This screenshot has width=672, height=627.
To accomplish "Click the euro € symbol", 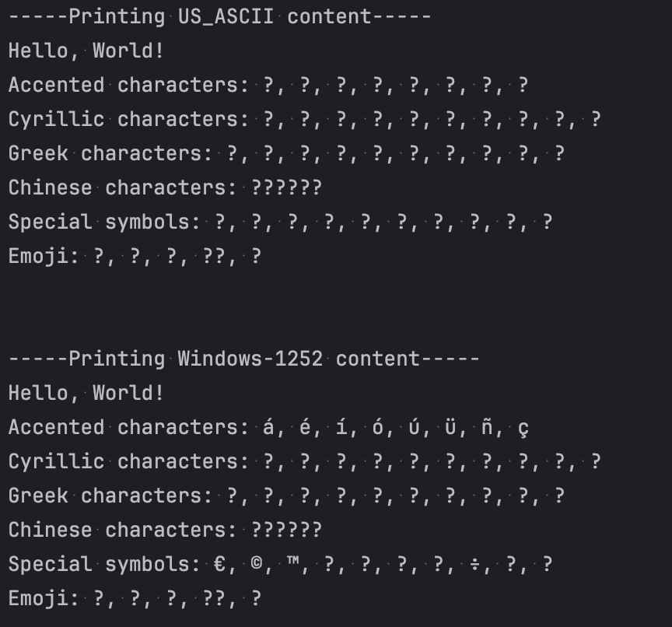I will click(x=219, y=564).
